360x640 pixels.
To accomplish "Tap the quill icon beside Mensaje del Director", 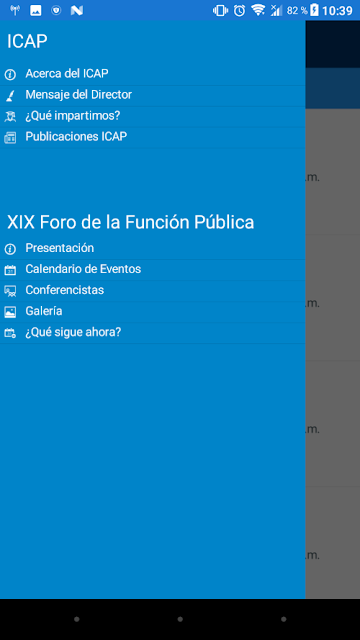I will click(10, 96).
